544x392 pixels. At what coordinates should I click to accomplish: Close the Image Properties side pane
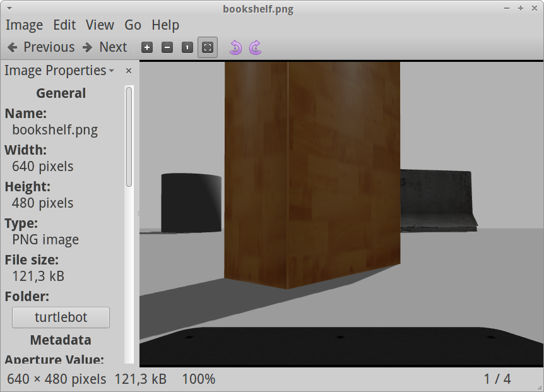coord(129,71)
